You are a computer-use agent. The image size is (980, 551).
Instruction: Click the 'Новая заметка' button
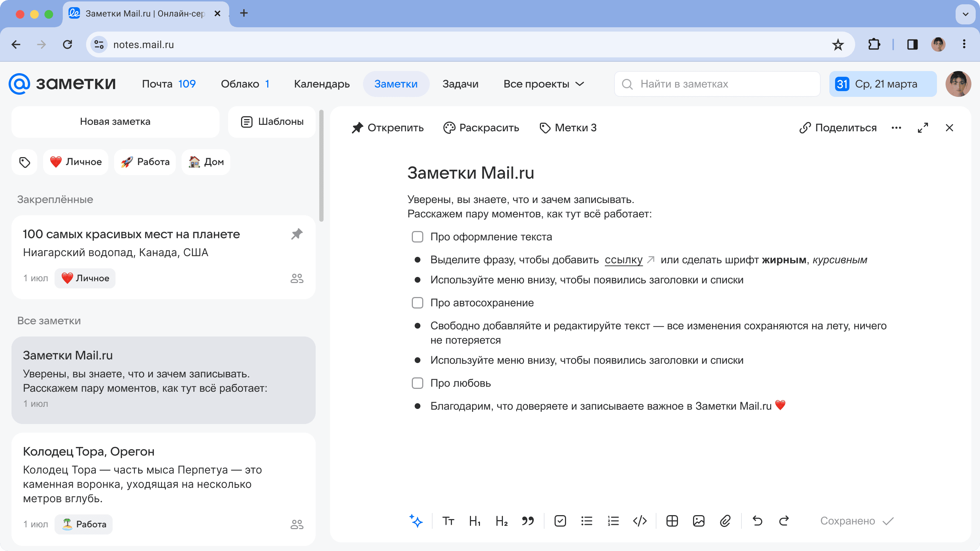[115, 122]
